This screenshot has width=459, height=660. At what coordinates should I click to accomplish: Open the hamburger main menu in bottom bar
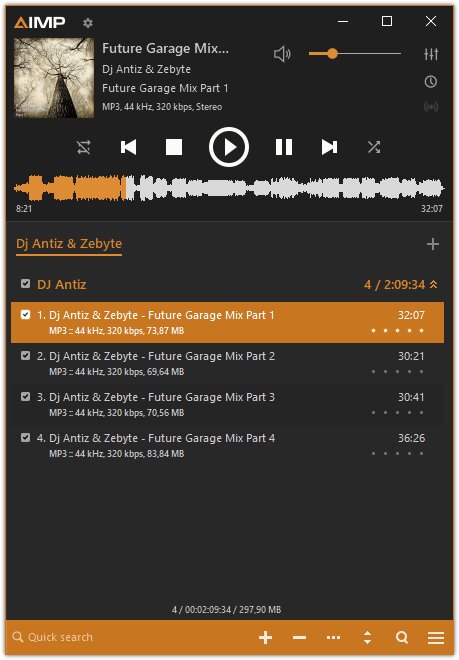pos(436,637)
